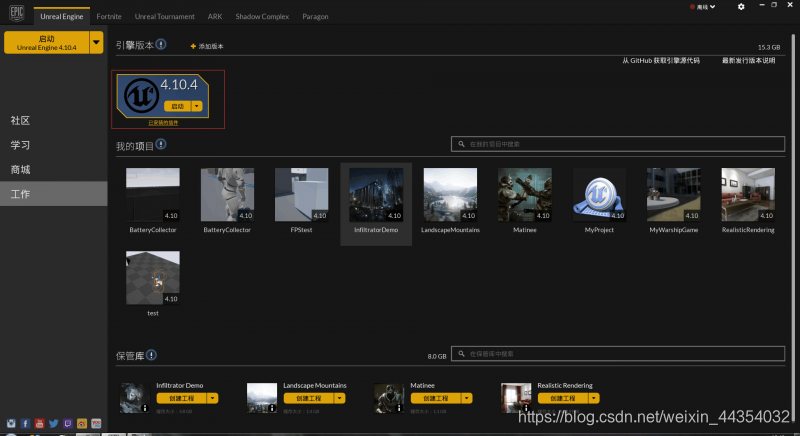Image resolution: width=800 pixels, height=436 pixels.
Task: Click the info icon beside 我的项目
Action: point(161,144)
